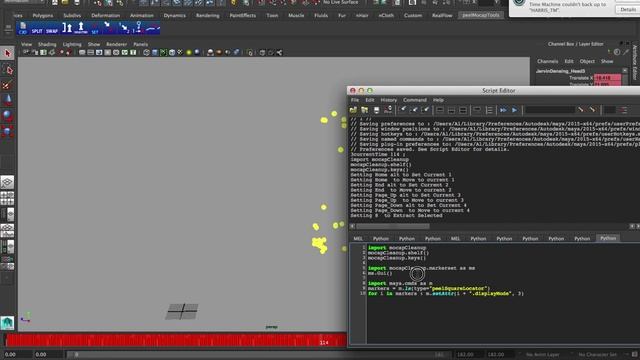Click Object in Channel Box menu
The width and height of the screenshot is (640, 360).
587,61
